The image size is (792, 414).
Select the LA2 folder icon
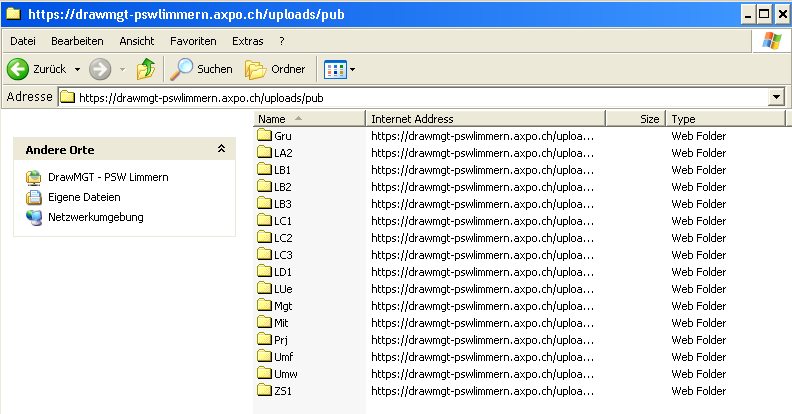(x=264, y=152)
